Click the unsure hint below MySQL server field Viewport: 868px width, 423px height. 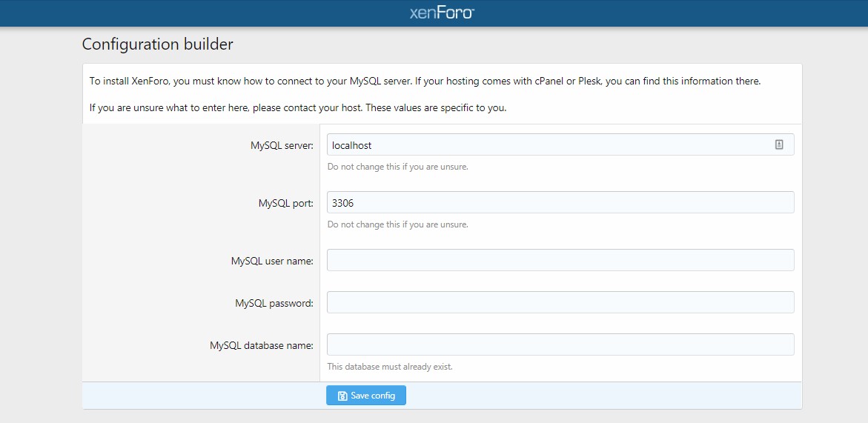pyautogui.click(x=398, y=167)
